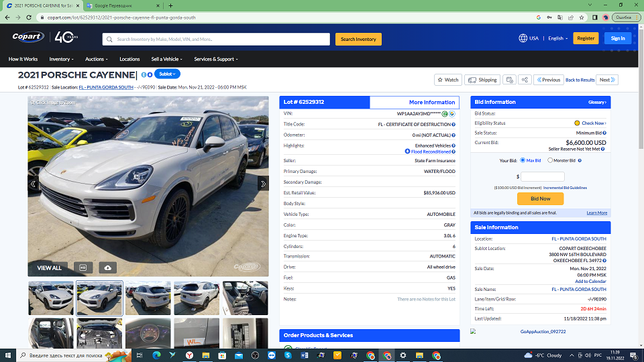Viewport: 644px width, 362px height.
Task: Open Title Code help question icon
Action: point(453,125)
